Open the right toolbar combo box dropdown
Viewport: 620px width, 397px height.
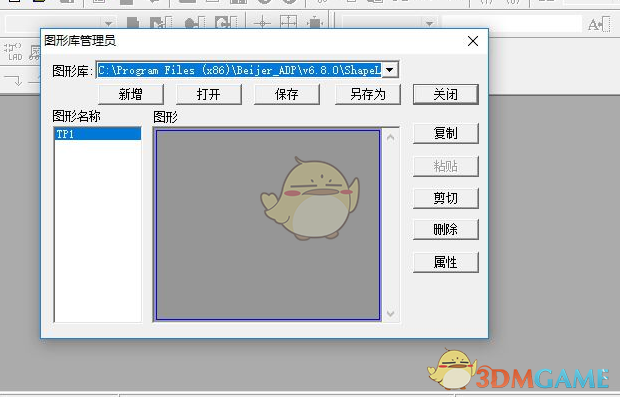430,24
